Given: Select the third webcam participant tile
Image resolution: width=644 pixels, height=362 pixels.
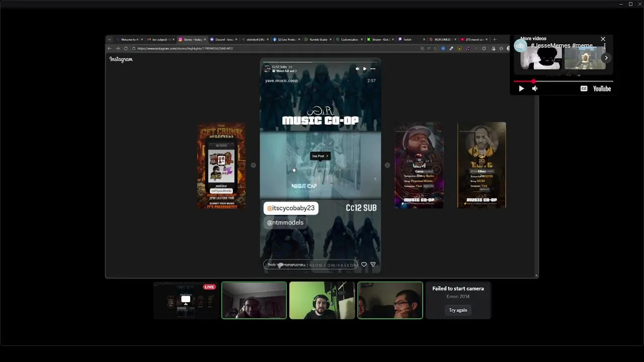Looking at the screenshot, I should point(390,300).
